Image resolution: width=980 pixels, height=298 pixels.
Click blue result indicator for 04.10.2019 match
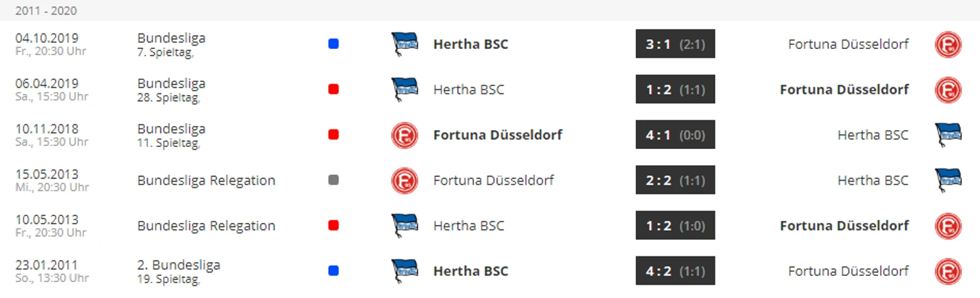334,44
